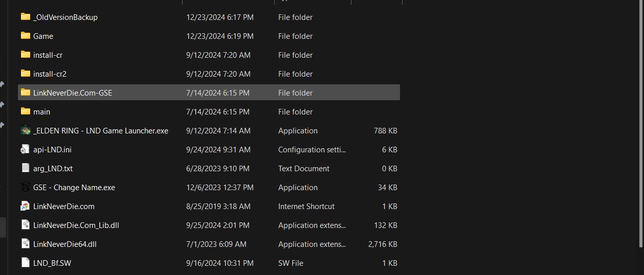
Task: Select the LinkNeverDie64.dll file name
Action: tap(64, 244)
